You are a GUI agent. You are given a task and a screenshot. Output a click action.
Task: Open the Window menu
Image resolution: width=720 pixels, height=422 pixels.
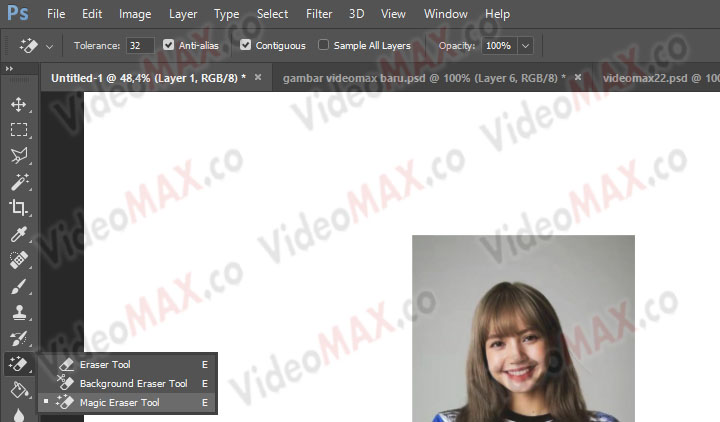coord(445,14)
